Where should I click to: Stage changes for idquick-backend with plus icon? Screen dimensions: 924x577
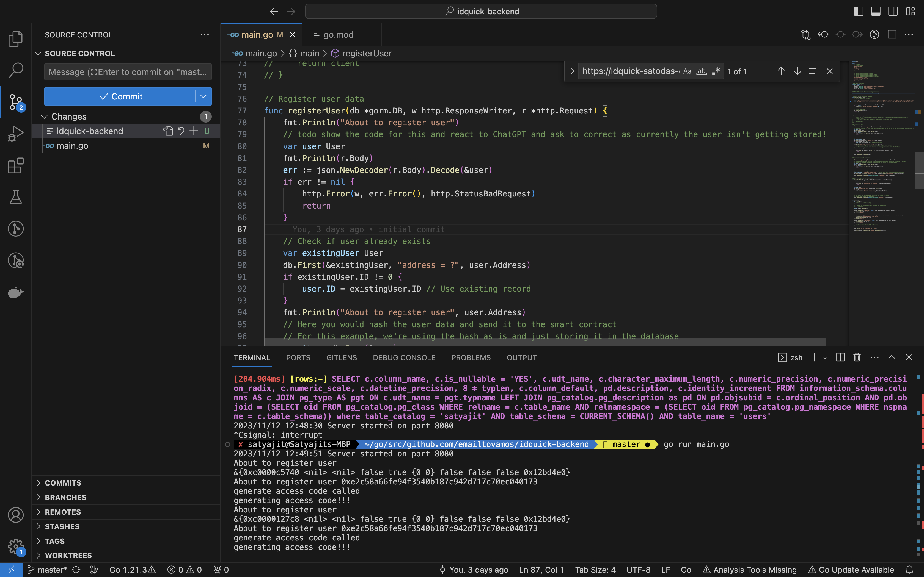194,131
